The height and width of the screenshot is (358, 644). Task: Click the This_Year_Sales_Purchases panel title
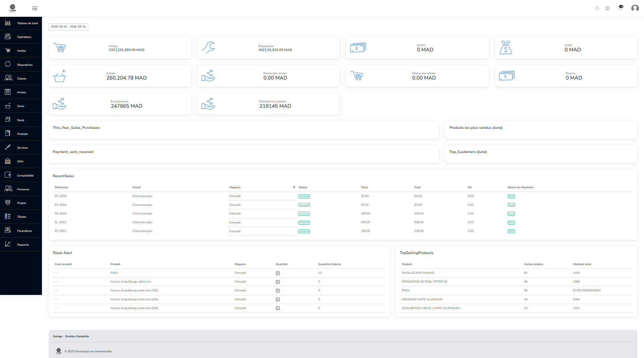point(76,127)
